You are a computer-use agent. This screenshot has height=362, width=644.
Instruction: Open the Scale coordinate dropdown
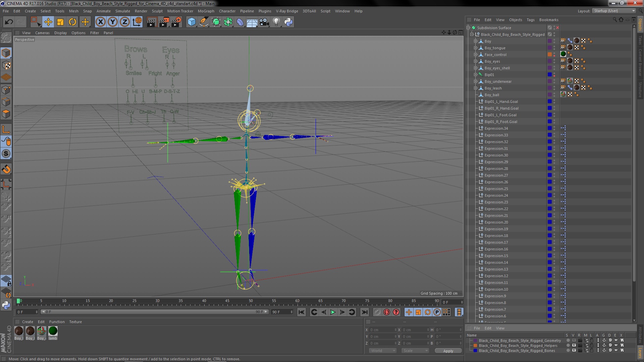tap(415, 351)
